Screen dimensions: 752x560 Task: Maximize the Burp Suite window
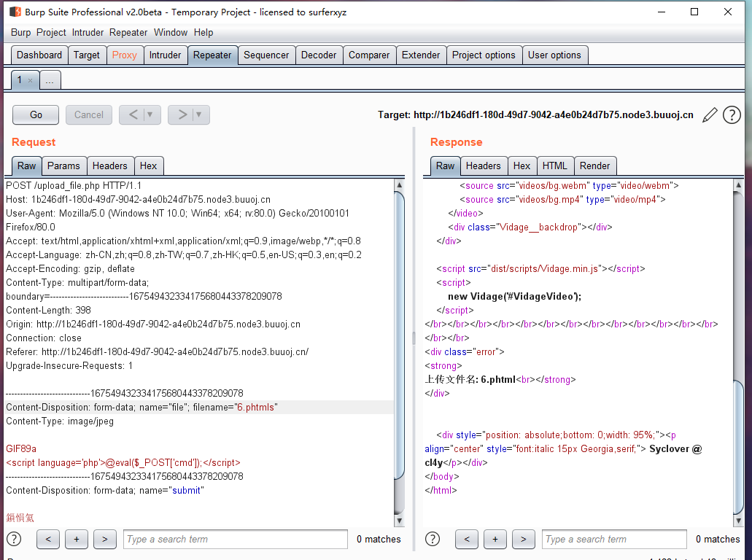694,12
